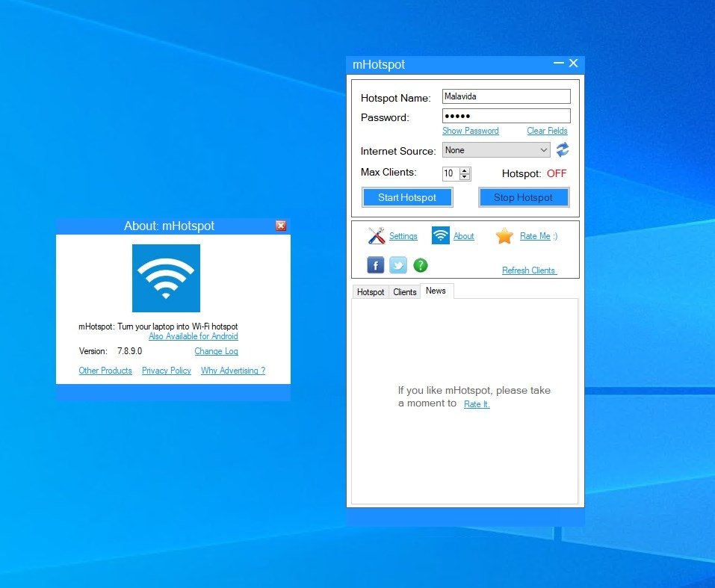Open the Twitter icon link
Screen dimensions: 715x588
pos(398,265)
